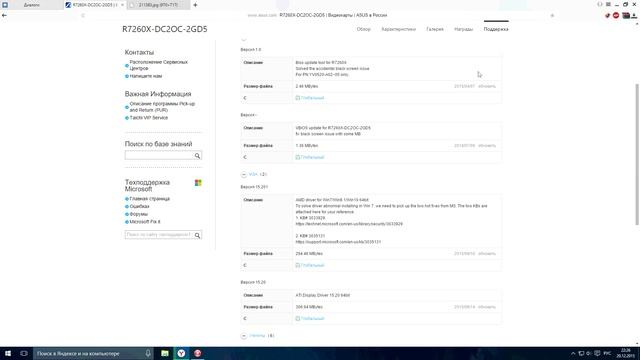Image resolution: width=640 pixels, height=360 pixels.
Task: Open the Напишите нам link
Action: tap(146, 76)
